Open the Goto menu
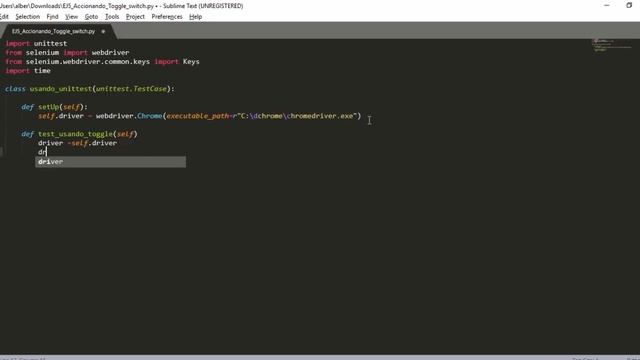 91,17
